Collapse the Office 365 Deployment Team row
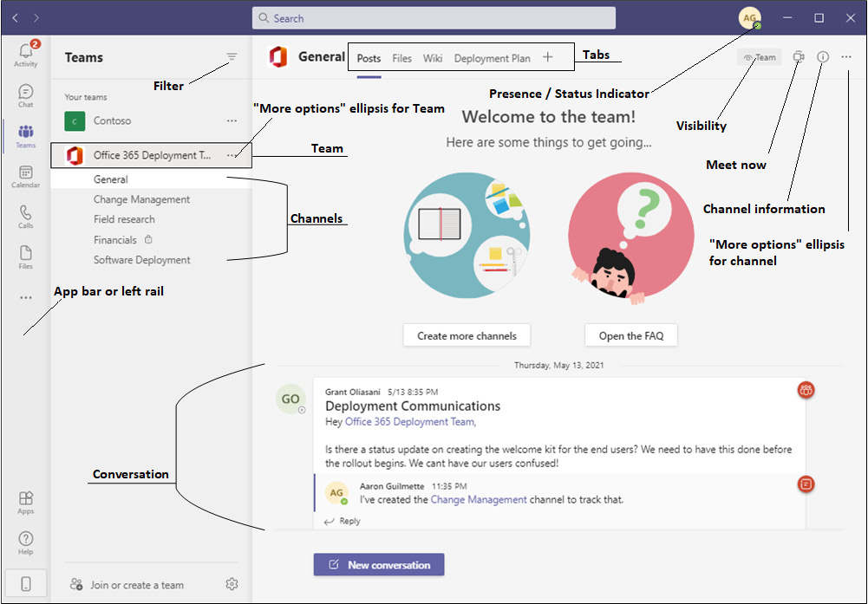868x604 pixels. [152, 155]
